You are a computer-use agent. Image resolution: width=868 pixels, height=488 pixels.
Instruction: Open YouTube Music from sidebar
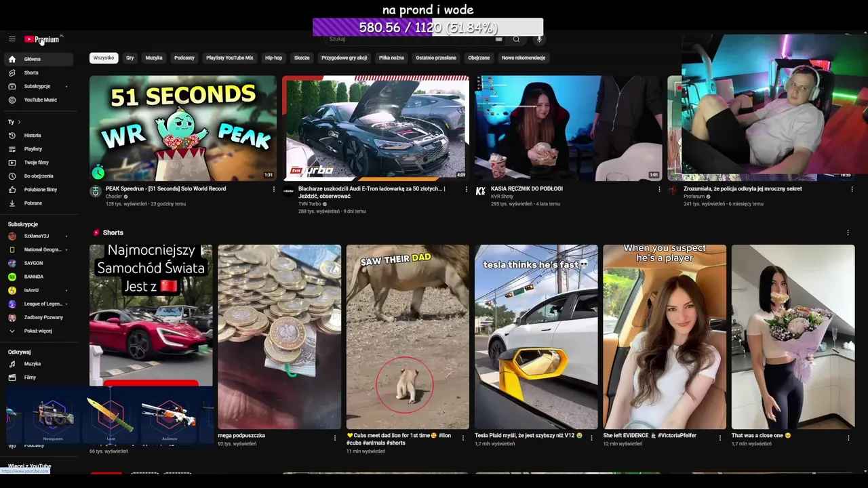point(39,100)
